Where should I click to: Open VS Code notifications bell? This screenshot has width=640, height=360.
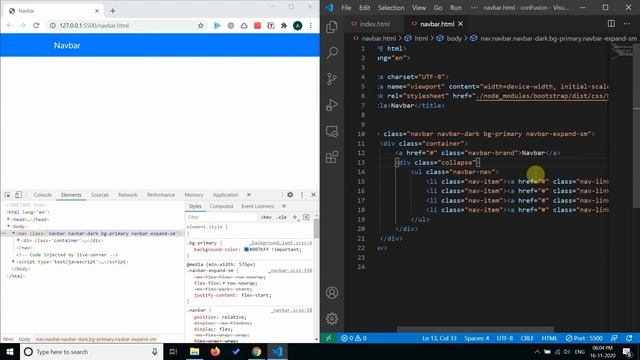point(629,338)
